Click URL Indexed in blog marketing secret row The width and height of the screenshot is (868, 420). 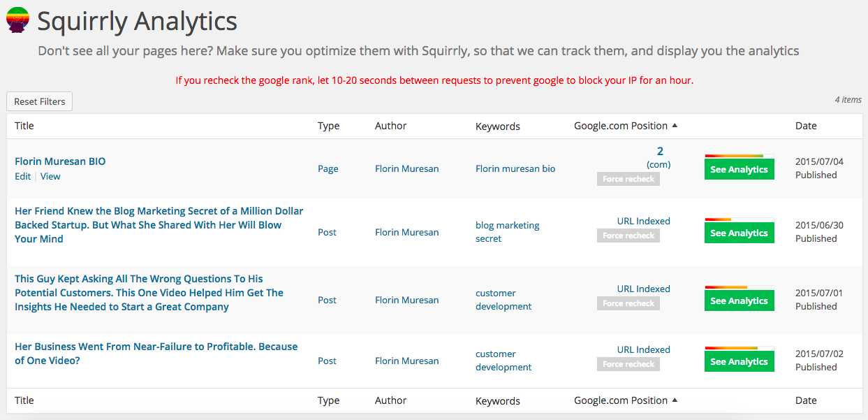[x=643, y=221]
